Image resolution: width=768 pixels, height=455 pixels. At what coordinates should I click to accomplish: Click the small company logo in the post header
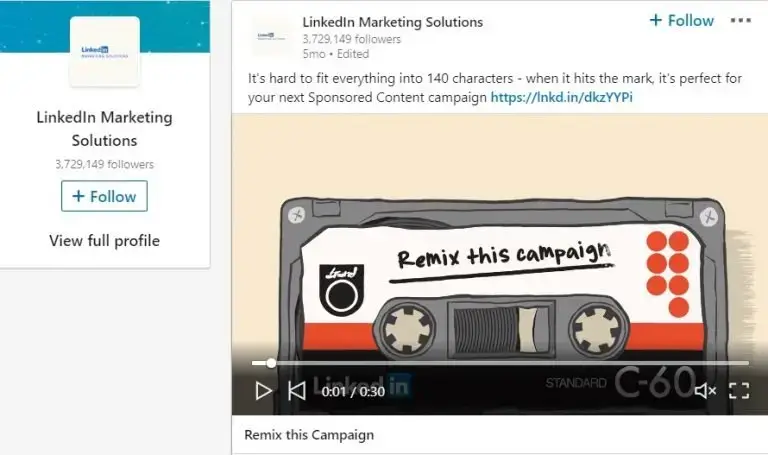(271, 36)
